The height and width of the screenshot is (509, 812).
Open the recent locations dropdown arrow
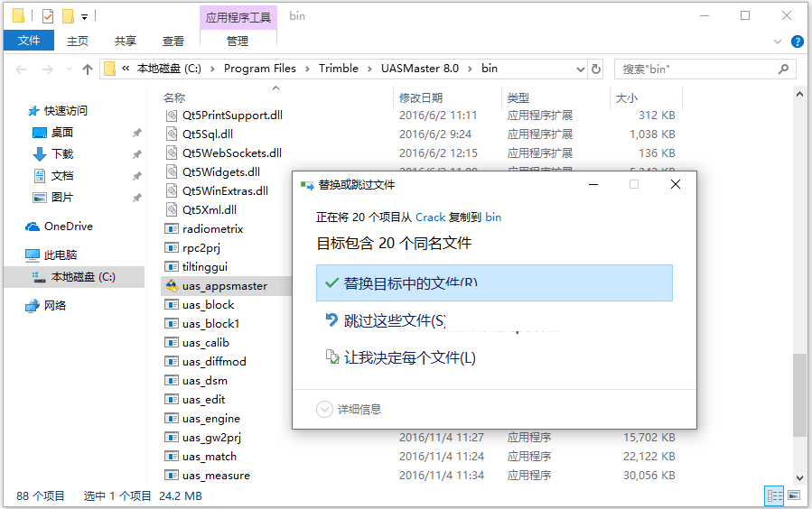click(x=69, y=69)
